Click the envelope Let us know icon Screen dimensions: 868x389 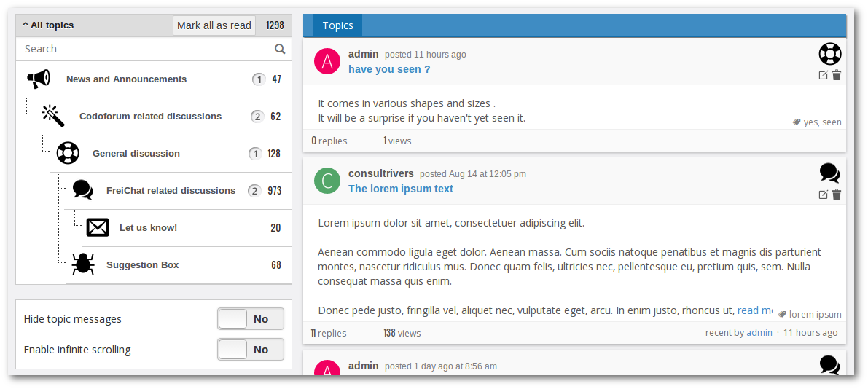[x=98, y=227]
